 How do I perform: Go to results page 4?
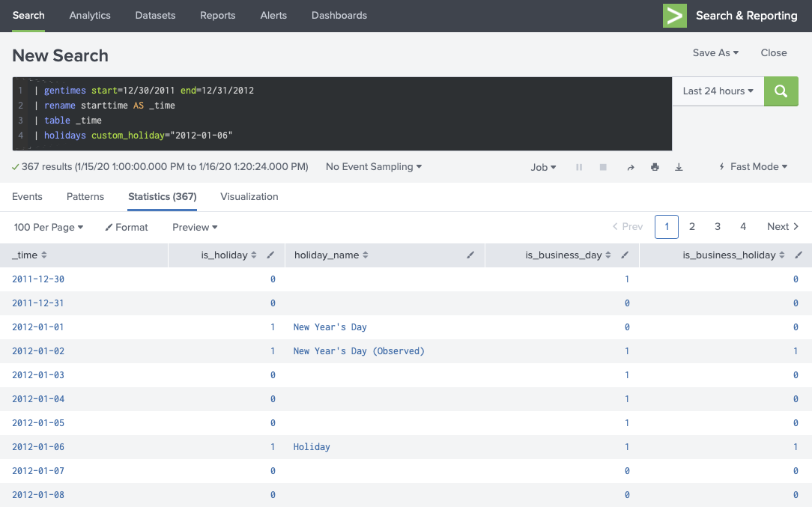742,227
